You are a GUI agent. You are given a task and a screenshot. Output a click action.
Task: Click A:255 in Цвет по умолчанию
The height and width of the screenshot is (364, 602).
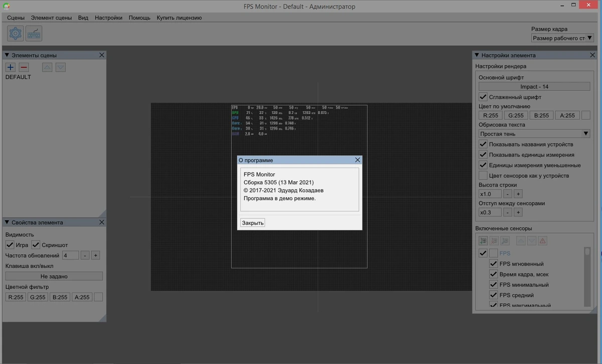[567, 115]
